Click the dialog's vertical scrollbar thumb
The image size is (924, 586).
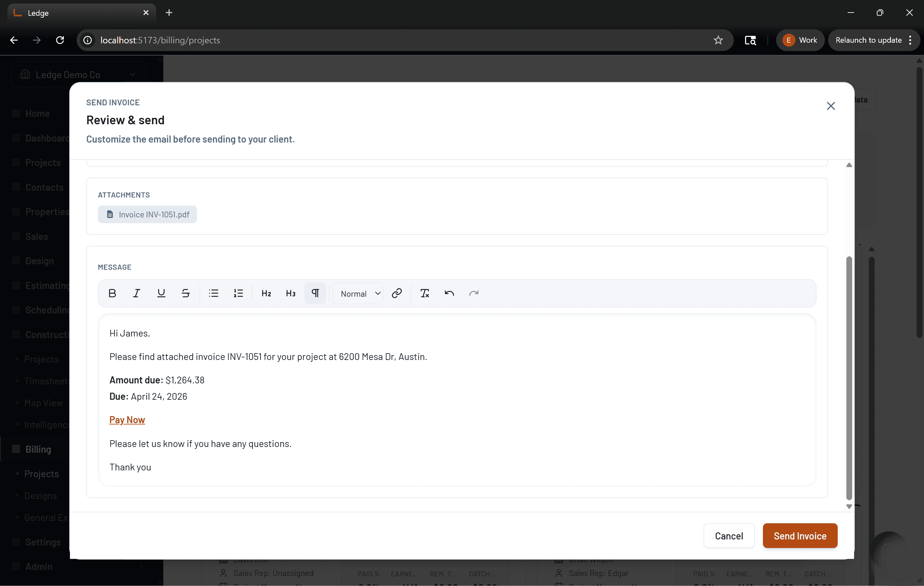[849, 378]
